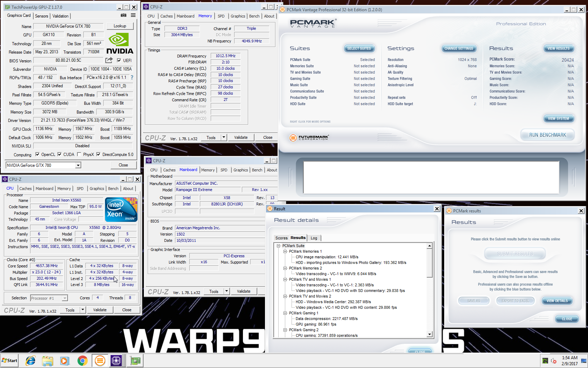Switch to the Validation tab in GPU-Z
This screenshot has height=368, width=588.
[x=61, y=16]
